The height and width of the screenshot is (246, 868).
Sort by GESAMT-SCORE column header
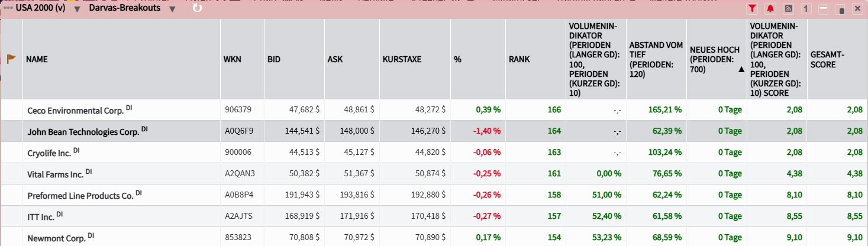[827, 60]
